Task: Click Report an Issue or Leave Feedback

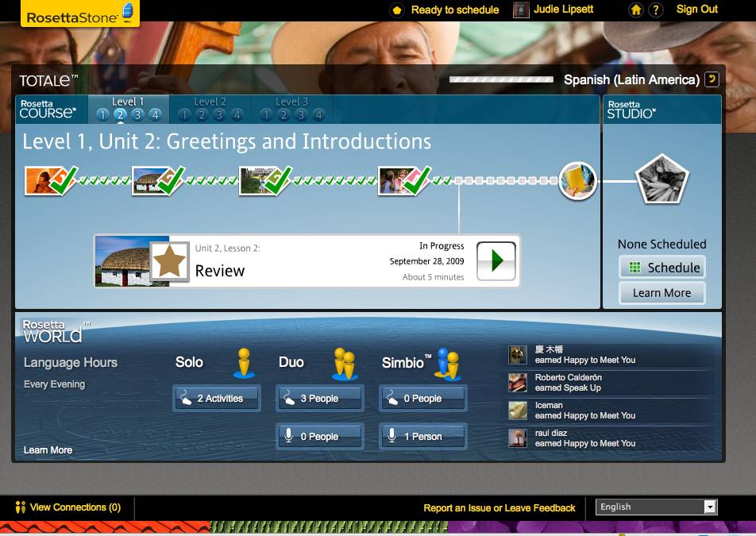Action: click(499, 507)
